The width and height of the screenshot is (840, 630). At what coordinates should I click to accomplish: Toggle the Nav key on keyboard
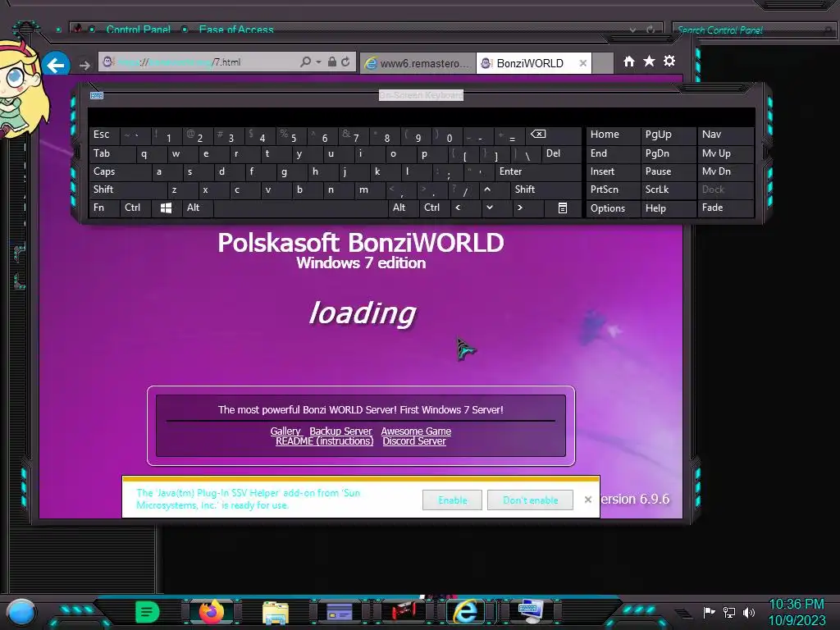725,135
